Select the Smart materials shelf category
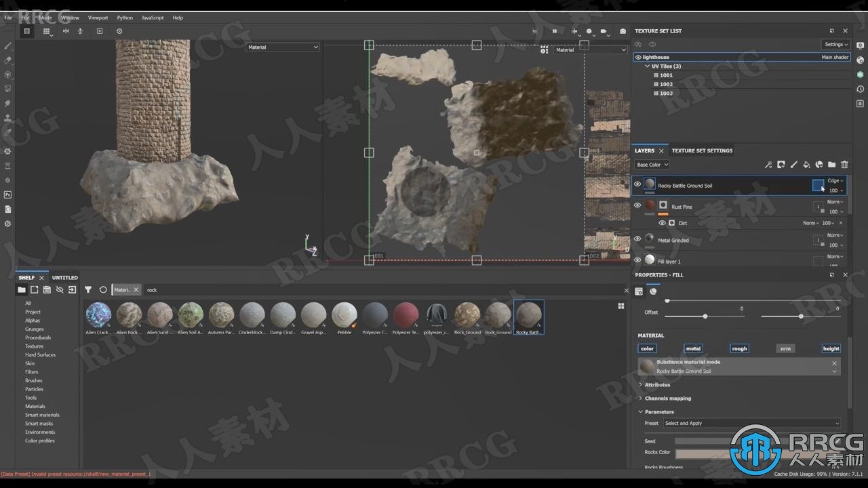868x488 pixels. [x=42, y=415]
